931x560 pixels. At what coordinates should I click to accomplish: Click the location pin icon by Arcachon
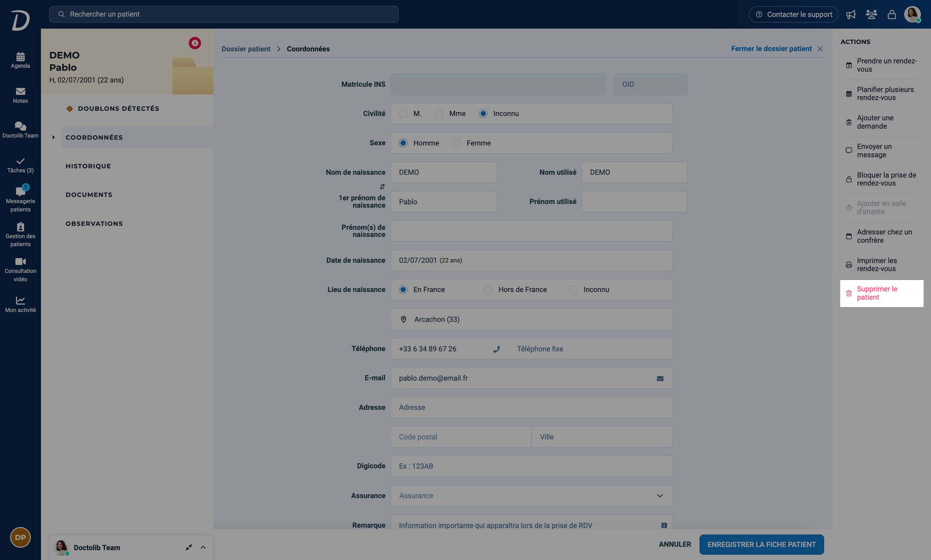pyautogui.click(x=404, y=319)
